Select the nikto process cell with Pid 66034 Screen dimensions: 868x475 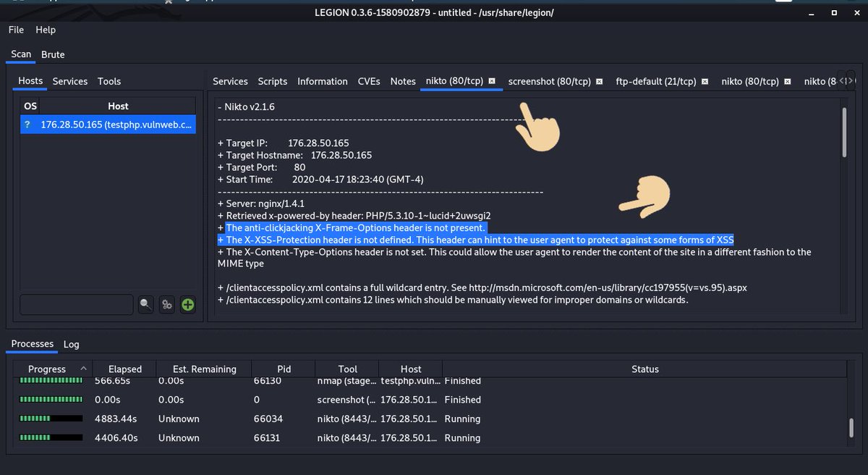tap(269, 419)
